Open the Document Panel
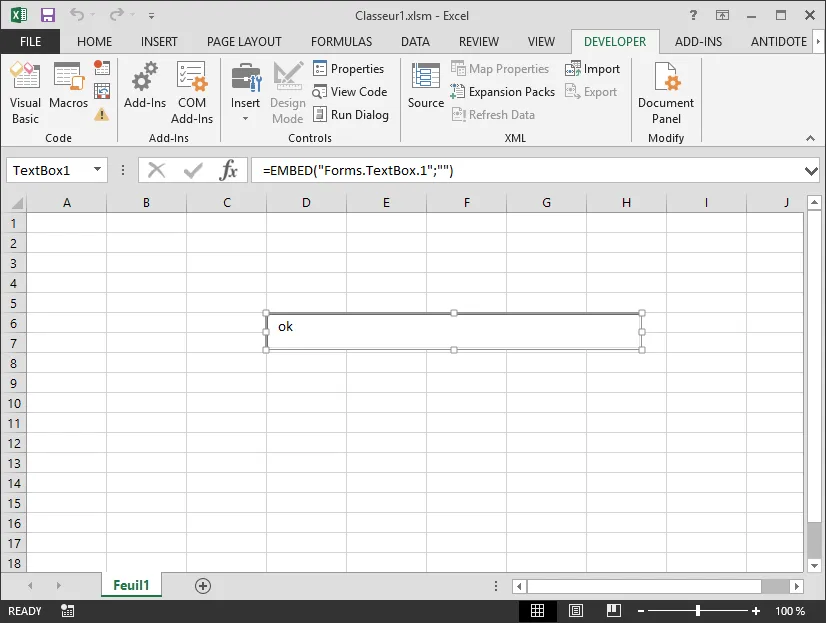This screenshot has height=623, width=826. (x=666, y=93)
